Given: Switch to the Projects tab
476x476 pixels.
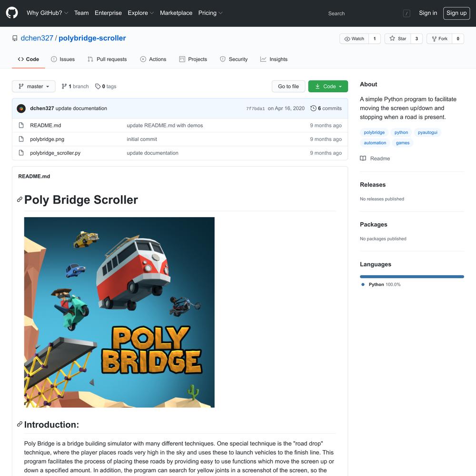Looking at the screenshot, I should click(193, 59).
